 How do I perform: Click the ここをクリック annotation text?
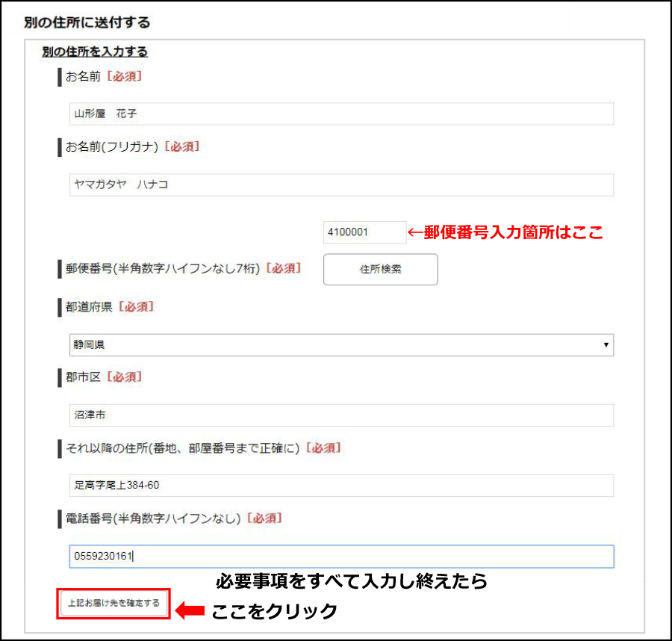(x=274, y=612)
